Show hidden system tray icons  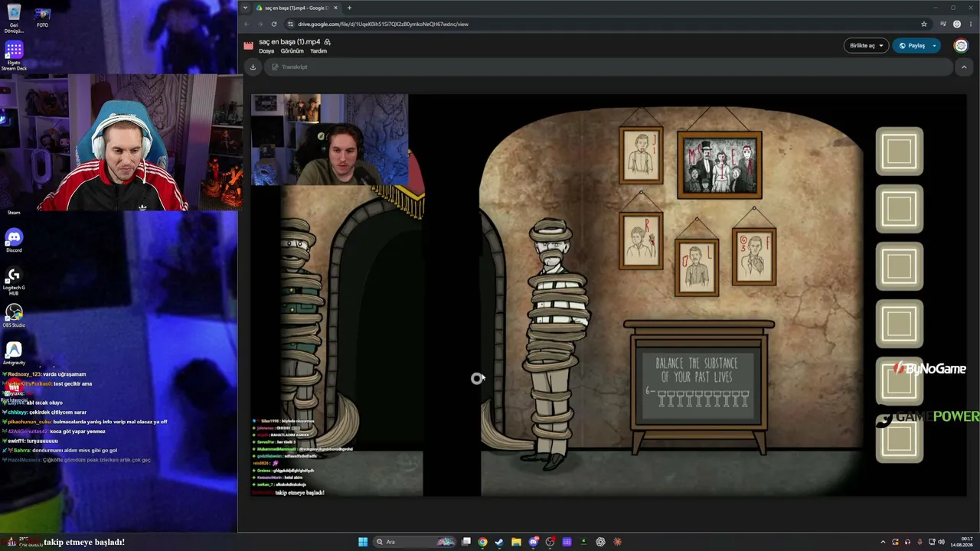pos(882,542)
